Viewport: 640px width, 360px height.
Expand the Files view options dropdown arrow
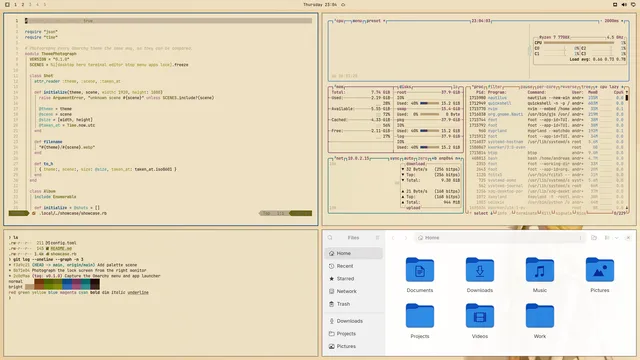coord(616,238)
